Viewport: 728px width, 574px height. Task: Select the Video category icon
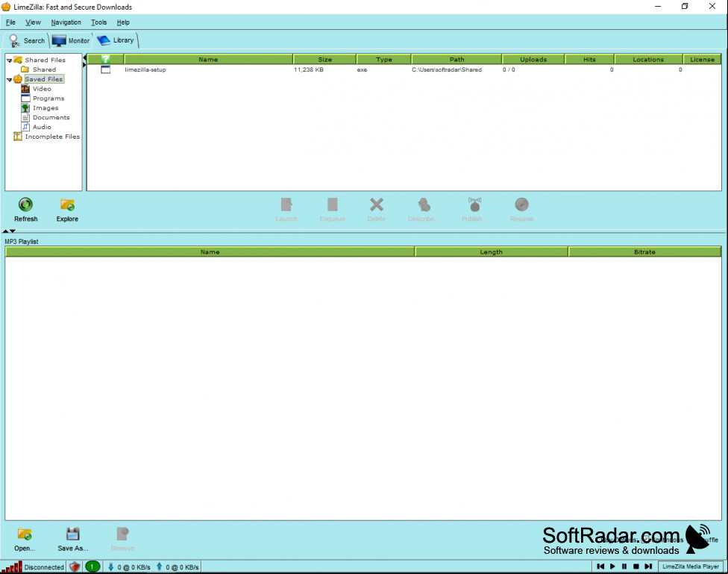click(x=25, y=89)
